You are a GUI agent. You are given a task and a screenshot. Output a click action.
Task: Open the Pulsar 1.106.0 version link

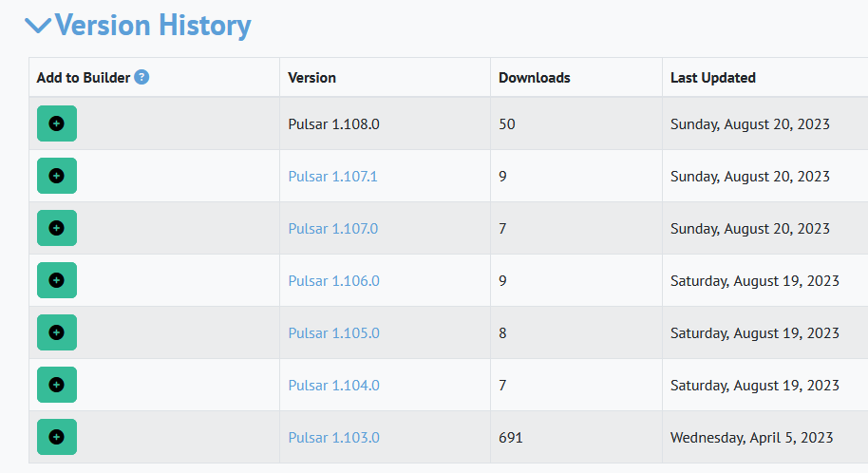pyautogui.click(x=333, y=281)
